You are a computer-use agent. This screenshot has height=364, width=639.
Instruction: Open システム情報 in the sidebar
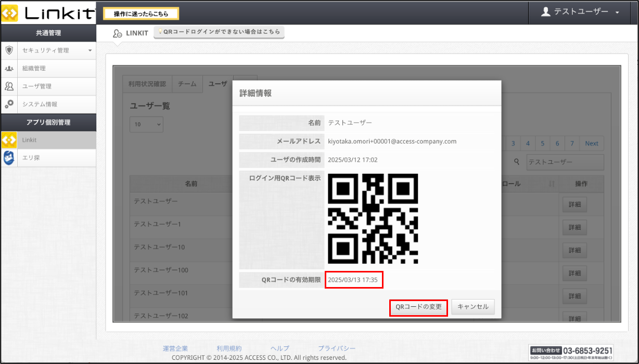48,104
